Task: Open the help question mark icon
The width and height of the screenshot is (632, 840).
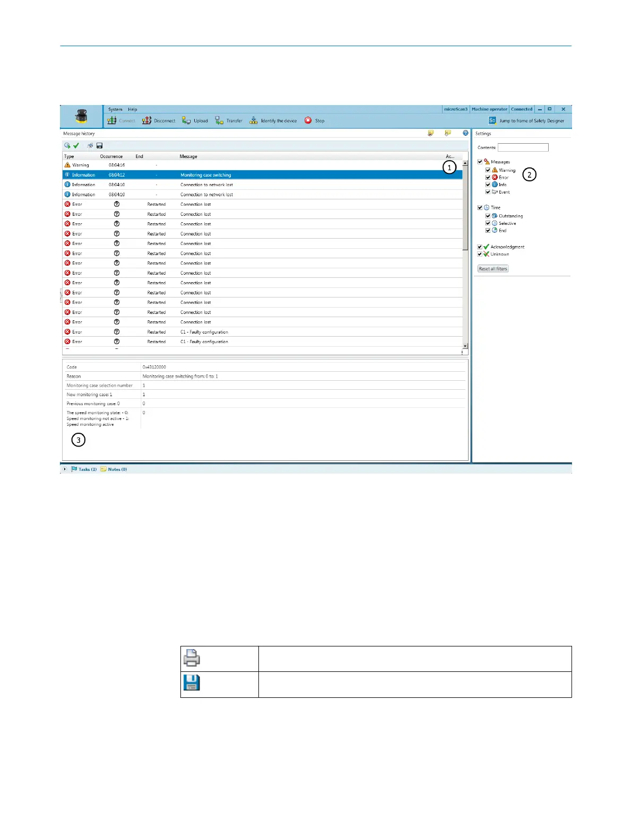Action: click(x=465, y=133)
